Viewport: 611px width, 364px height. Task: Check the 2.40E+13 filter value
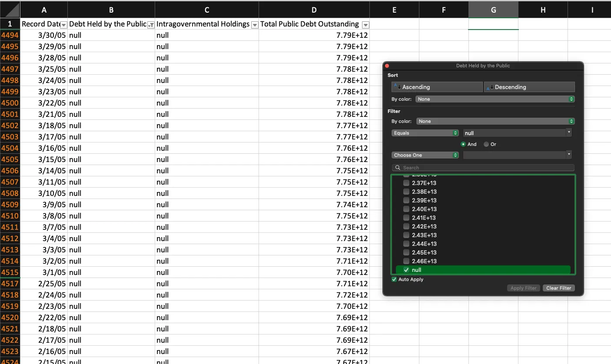(406, 209)
